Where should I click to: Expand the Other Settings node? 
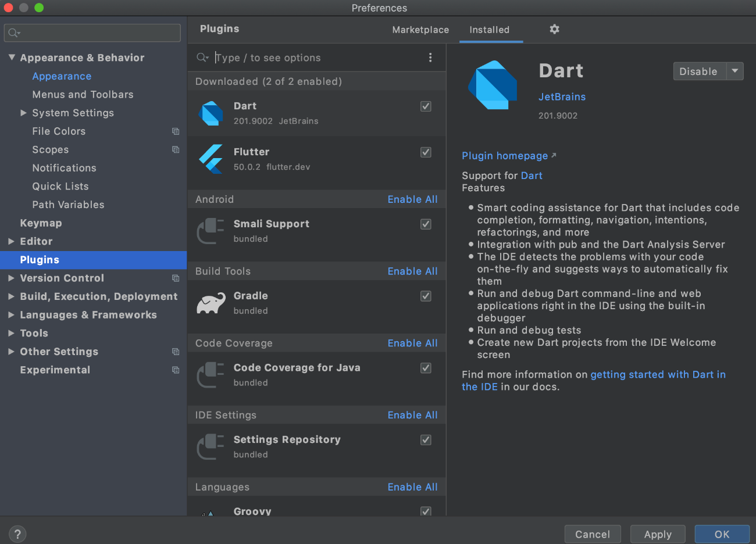[11, 352]
